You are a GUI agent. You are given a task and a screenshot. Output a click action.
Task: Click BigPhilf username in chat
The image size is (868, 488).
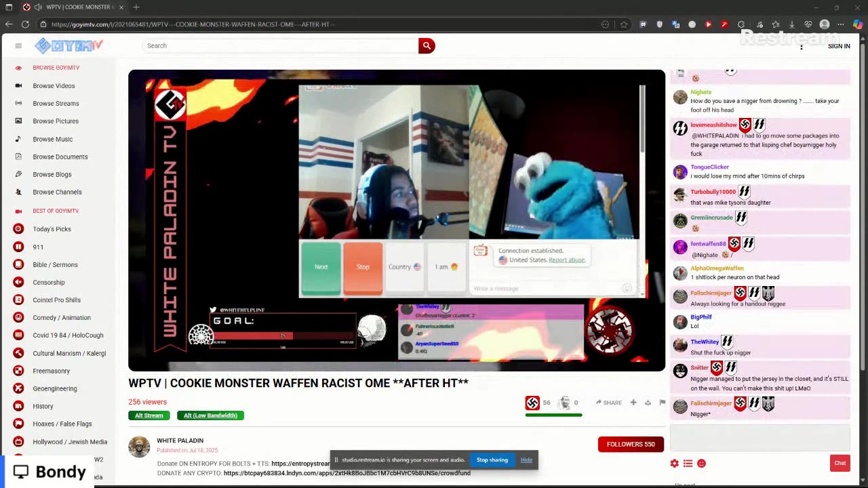pyautogui.click(x=701, y=317)
